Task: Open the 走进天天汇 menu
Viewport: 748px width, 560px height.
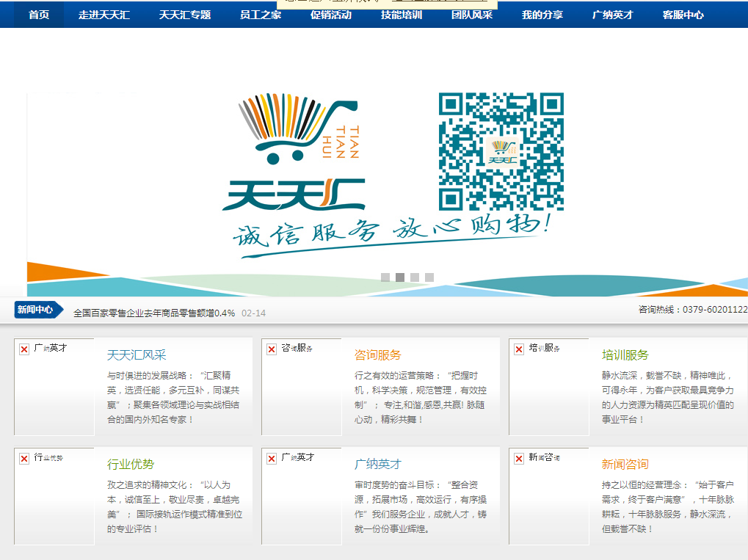Action: click(104, 15)
